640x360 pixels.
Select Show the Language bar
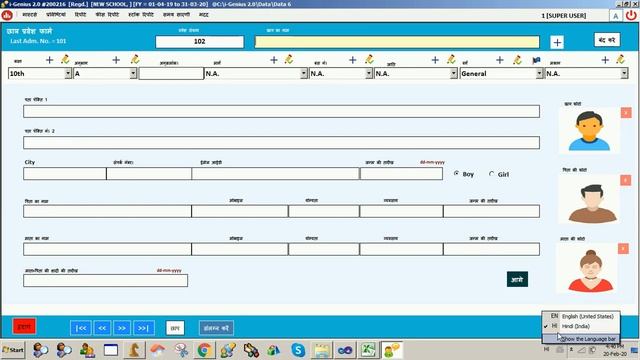pos(581,339)
